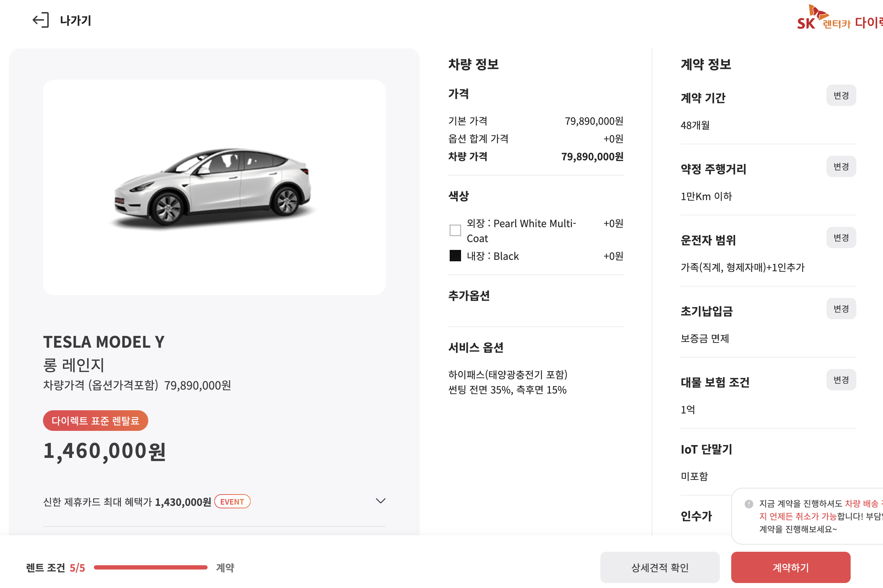Viewport: 883px width, 588px height.
Task: Change the 약정 주행거리 setting
Action: pos(841,166)
